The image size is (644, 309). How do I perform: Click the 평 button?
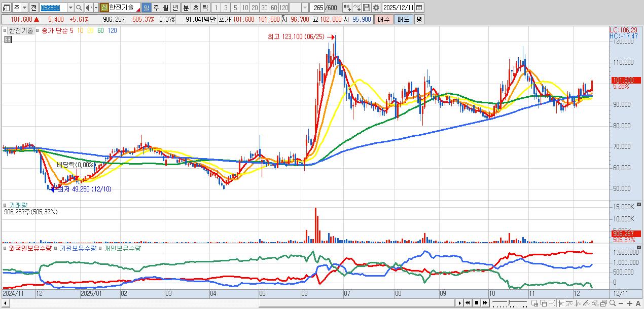[419, 19]
